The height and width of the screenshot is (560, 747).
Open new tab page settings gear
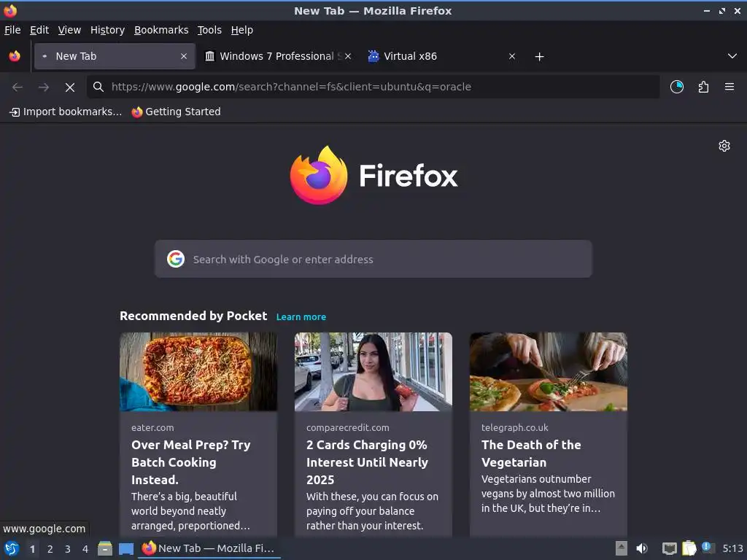coord(724,146)
